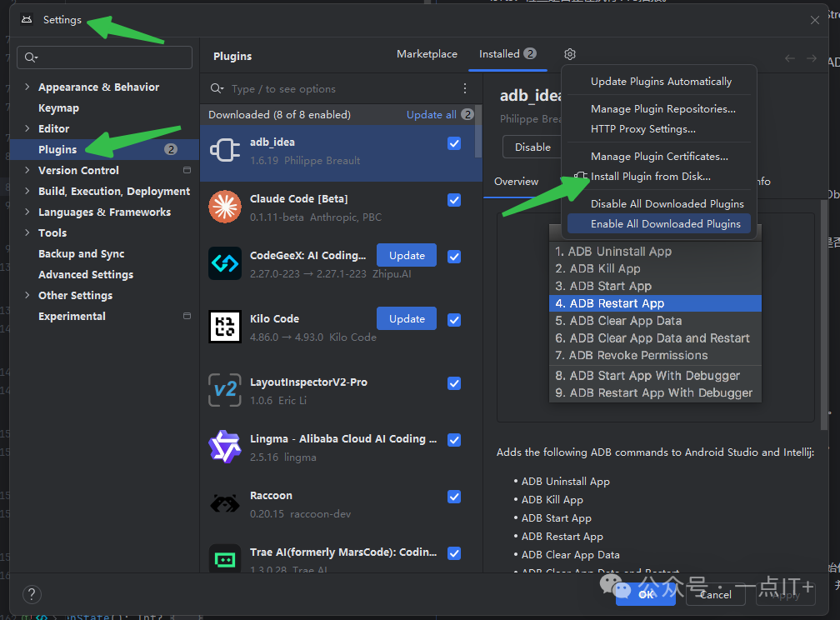Uncheck the Kilo Code plugin checkbox
The width and height of the screenshot is (840, 620).
coord(453,320)
